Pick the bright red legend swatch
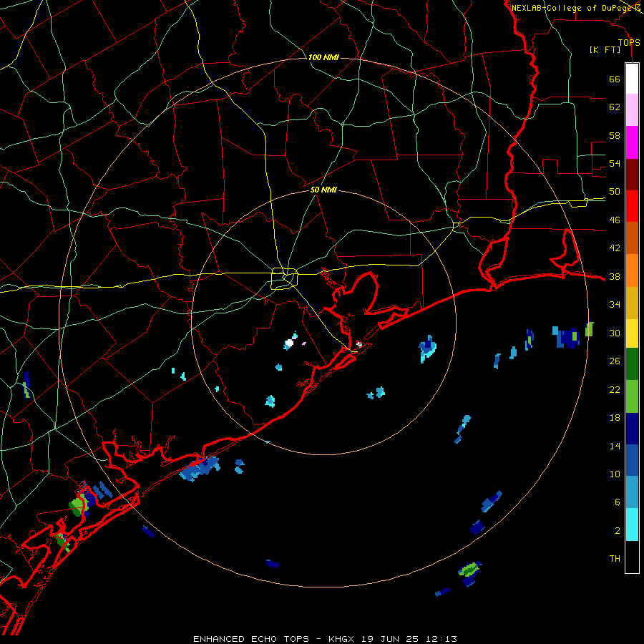The height and width of the screenshot is (644, 644). (x=632, y=206)
